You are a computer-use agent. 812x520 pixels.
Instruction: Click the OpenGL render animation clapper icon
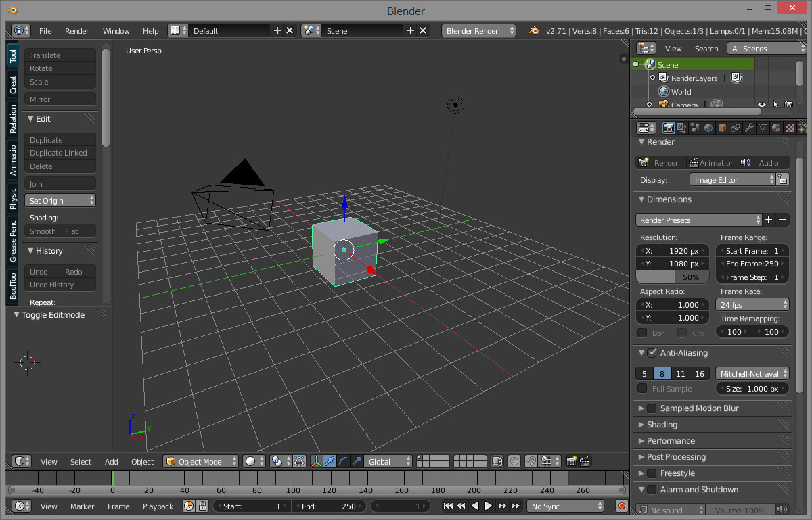coord(585,461)
